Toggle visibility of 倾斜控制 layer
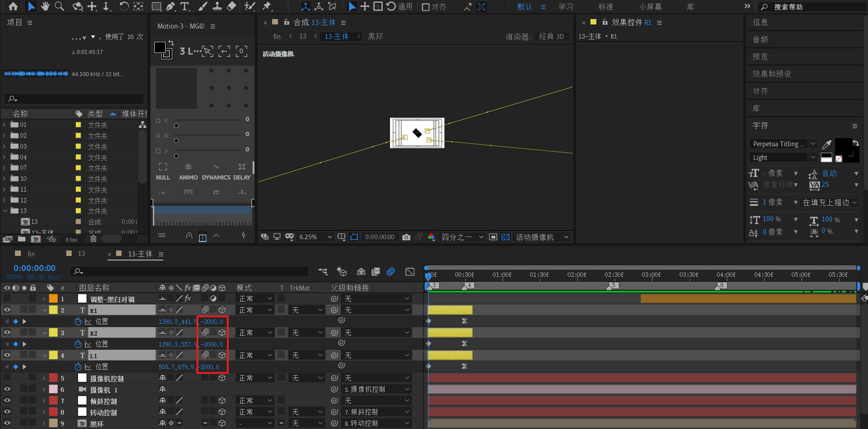868x429 pixels. tap(7, 400)
